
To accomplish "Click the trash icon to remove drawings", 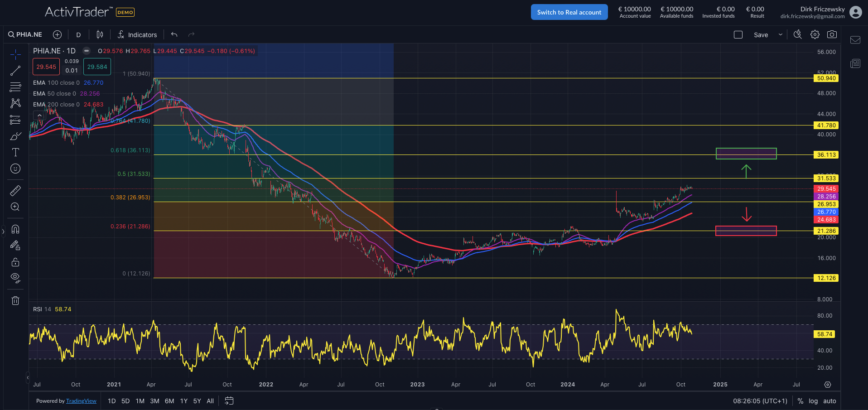I will coord(15,301).
